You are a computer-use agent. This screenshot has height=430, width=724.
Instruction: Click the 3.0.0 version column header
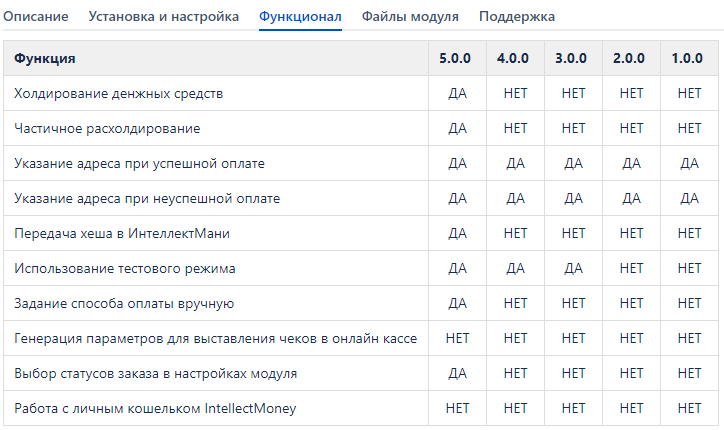click(574, 59)
